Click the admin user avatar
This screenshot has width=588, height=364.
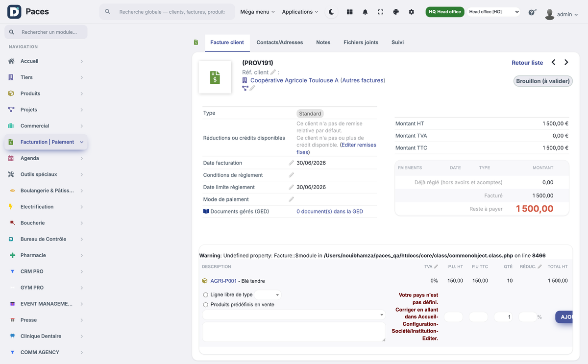(x=550, y=14)
